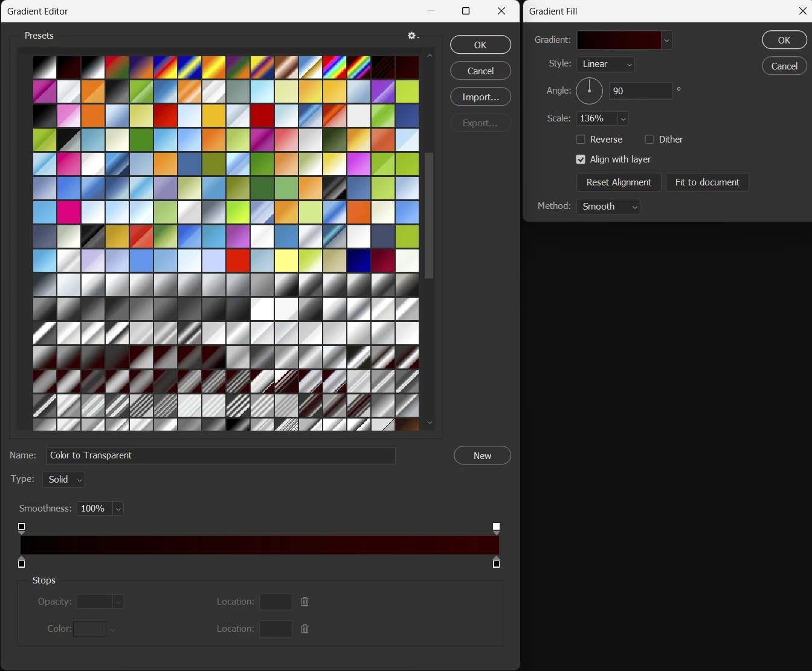Click the Export... button

click(480, 123)
